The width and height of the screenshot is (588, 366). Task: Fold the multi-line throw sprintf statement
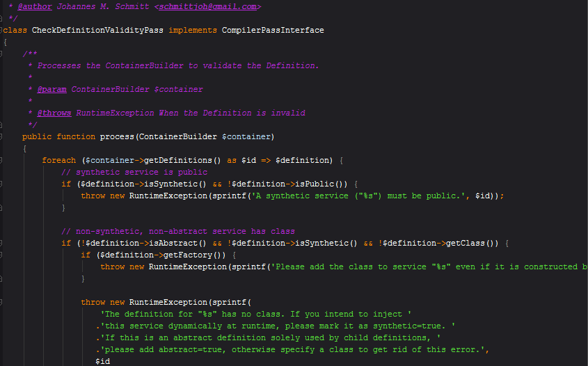[x=2, y=302]
